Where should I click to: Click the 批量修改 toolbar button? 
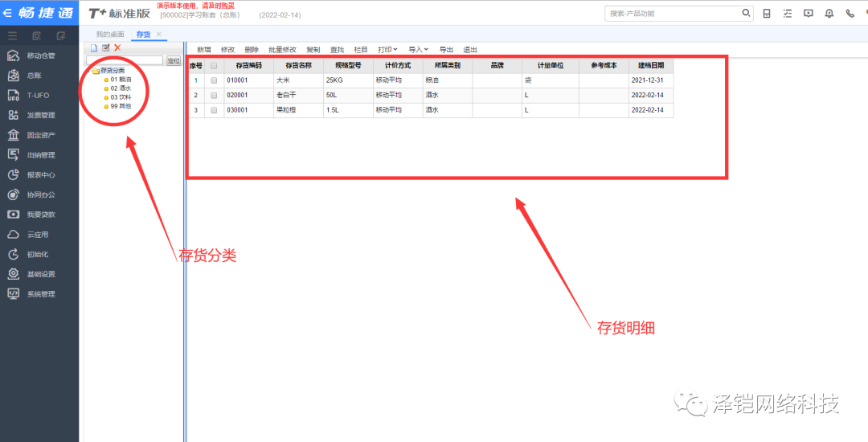(282, 49)
